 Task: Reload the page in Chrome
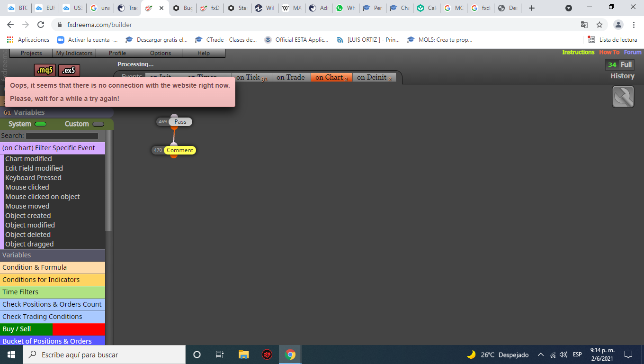(41, 25)
